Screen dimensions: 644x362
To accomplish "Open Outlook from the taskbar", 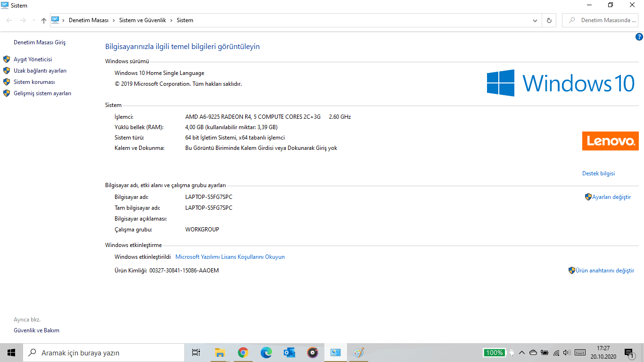I will (289, 353).
